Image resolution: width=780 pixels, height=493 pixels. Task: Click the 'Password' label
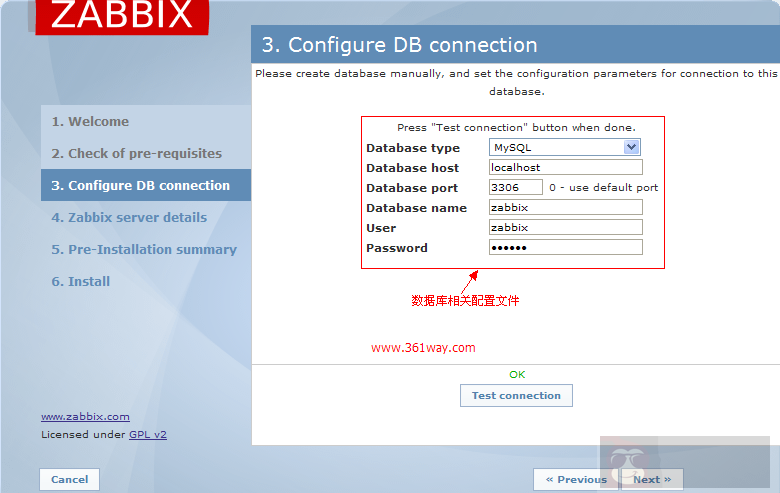tap(397, 248)
